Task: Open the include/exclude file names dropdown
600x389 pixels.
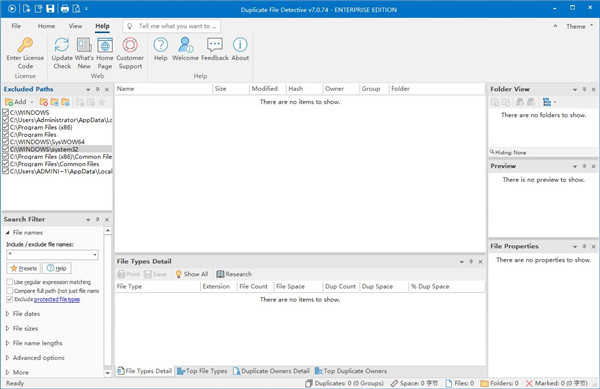Action: click(x=95, y=255)
